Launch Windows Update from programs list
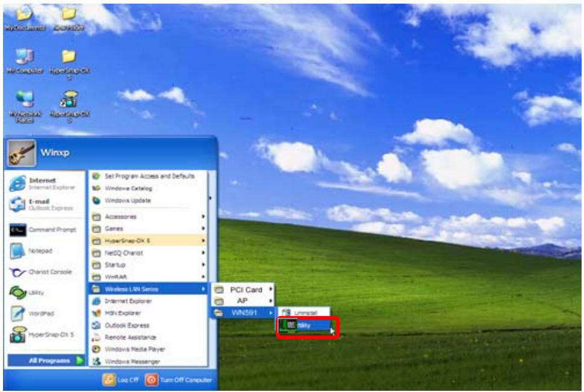The image size is (584, 392). click(x=148, y=201)
